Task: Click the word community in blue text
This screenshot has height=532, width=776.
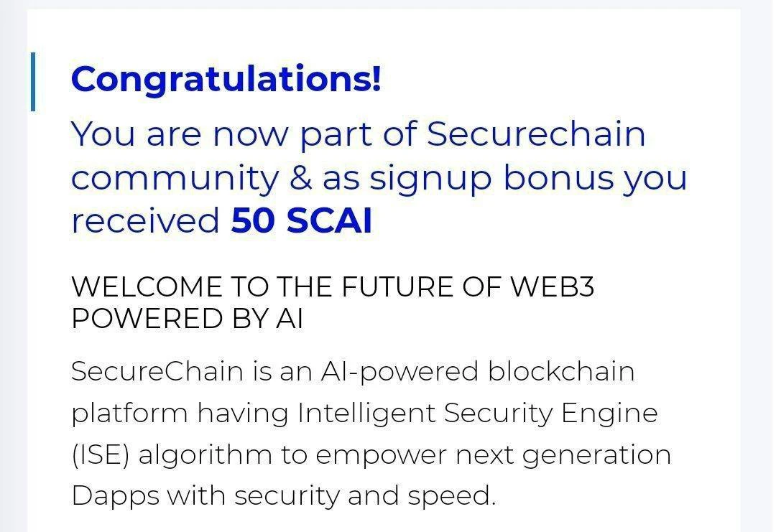Action: 175,179
